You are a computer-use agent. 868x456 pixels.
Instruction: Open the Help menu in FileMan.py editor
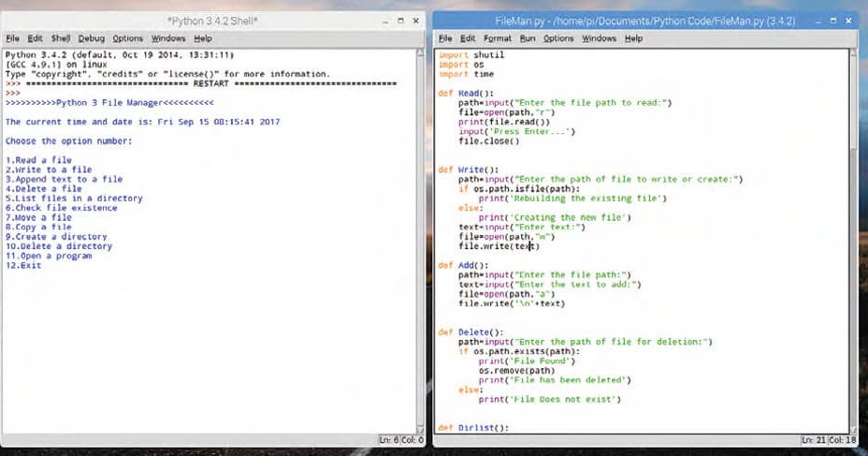[633, 38]
